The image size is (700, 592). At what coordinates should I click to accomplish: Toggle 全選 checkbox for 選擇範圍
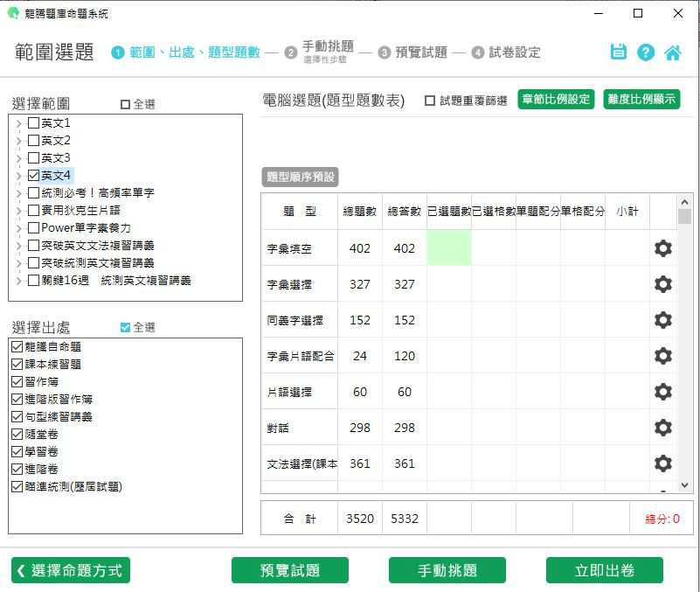coord(126,104)
